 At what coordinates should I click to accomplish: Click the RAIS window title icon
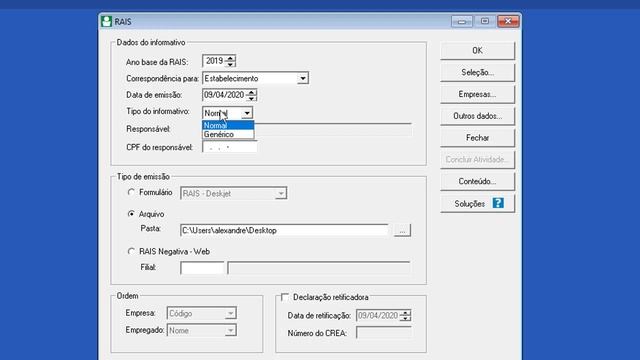(x=107, y=21)
